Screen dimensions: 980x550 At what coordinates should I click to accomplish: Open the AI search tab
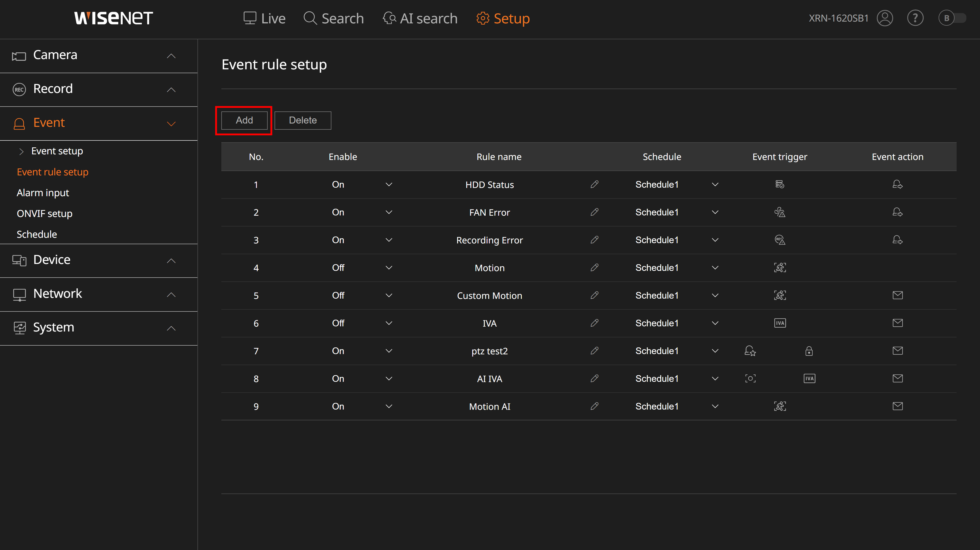(420, 18)
